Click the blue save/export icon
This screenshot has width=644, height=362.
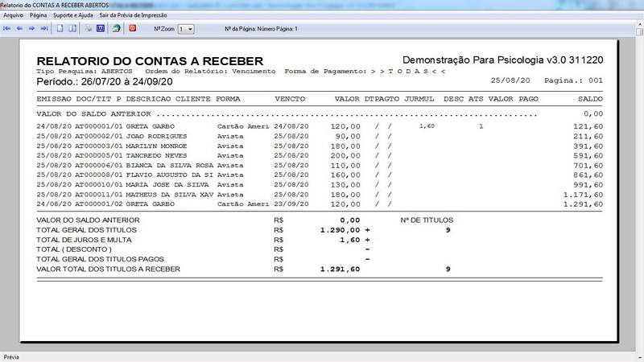pyautogui.click(x=101, y=29)
